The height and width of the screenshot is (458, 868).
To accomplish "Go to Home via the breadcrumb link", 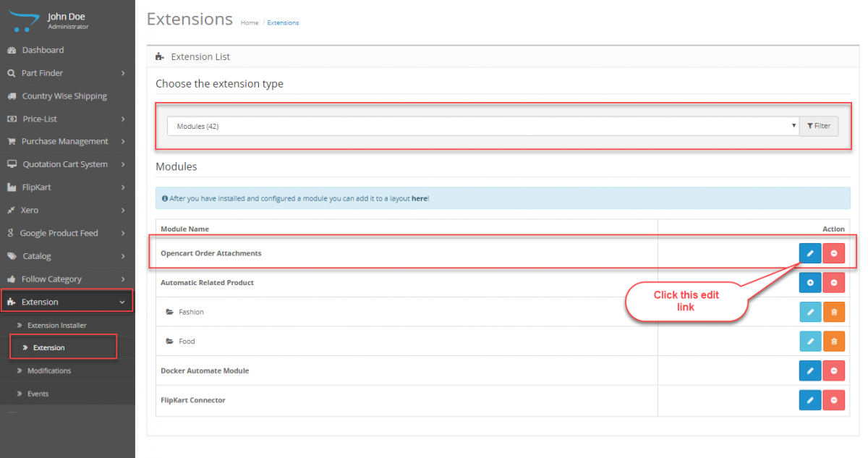I will tap(249, 22).
